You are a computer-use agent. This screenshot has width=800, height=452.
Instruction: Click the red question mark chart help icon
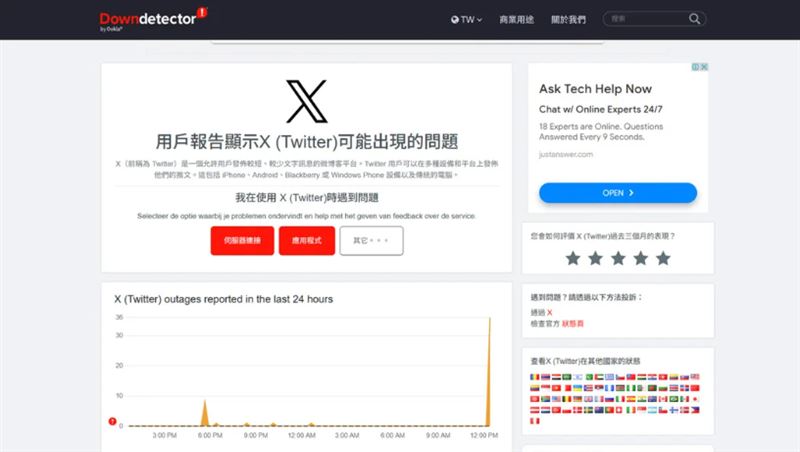pos(112,421)
